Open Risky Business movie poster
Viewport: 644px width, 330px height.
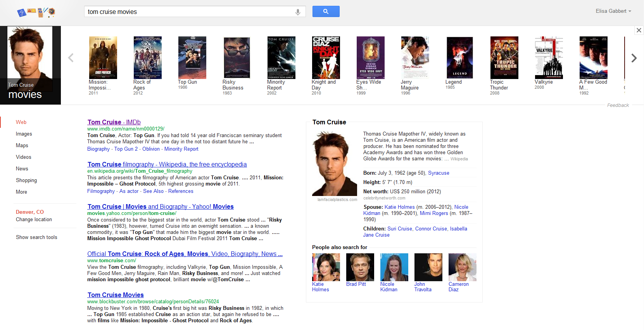[237, 58]
